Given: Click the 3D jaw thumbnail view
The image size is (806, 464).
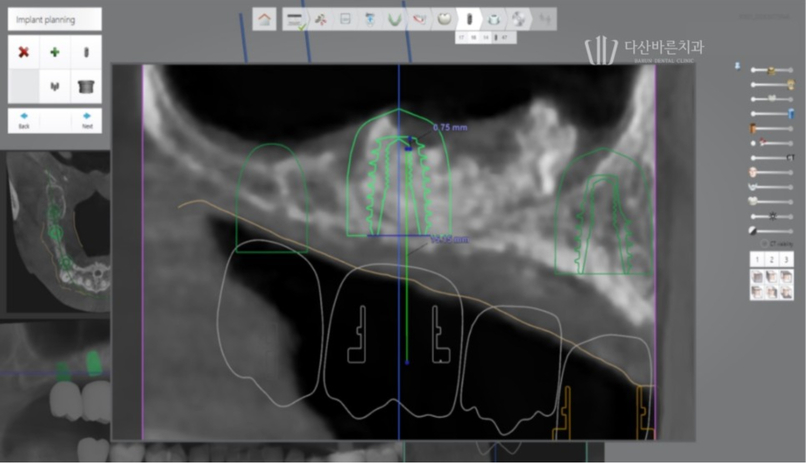Looking at the screenshot, I should pyautogui.click(x=57, y=232).
